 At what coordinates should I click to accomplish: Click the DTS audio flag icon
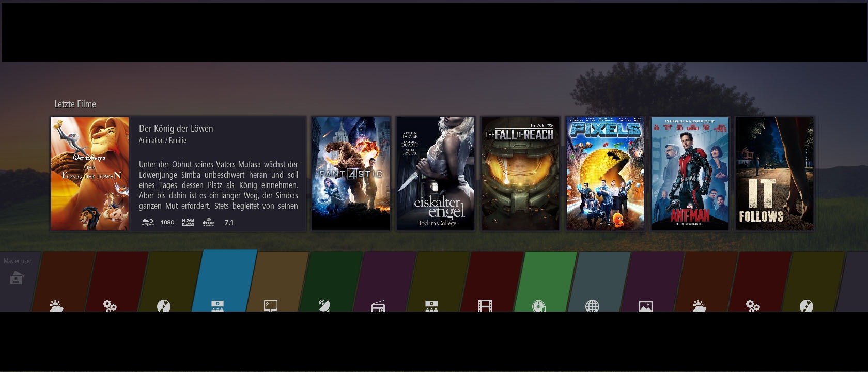(208, 222)
